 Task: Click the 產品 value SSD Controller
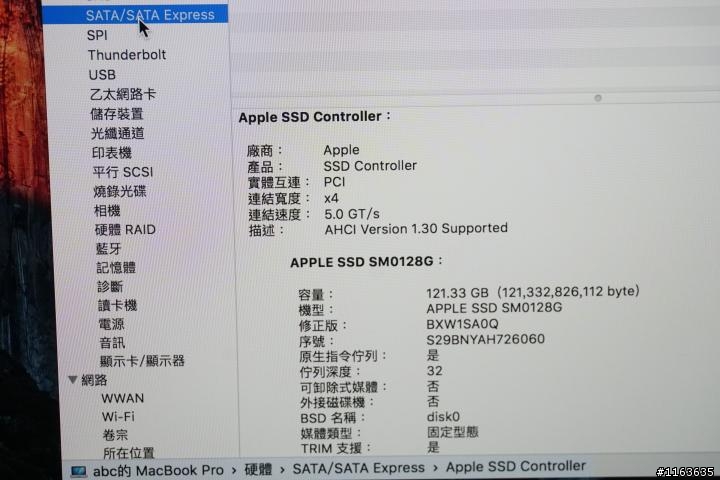tap(370, 166)
